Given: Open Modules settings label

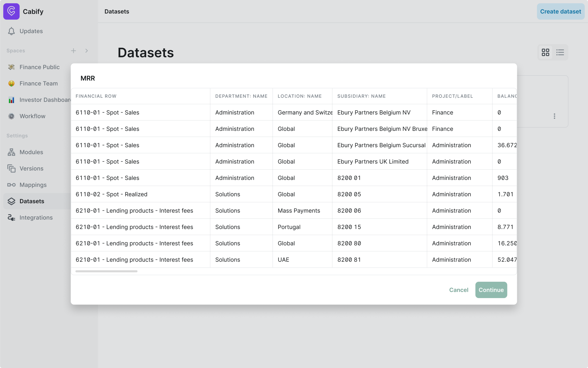Looking at the screenshot, I should pos(31,152).
